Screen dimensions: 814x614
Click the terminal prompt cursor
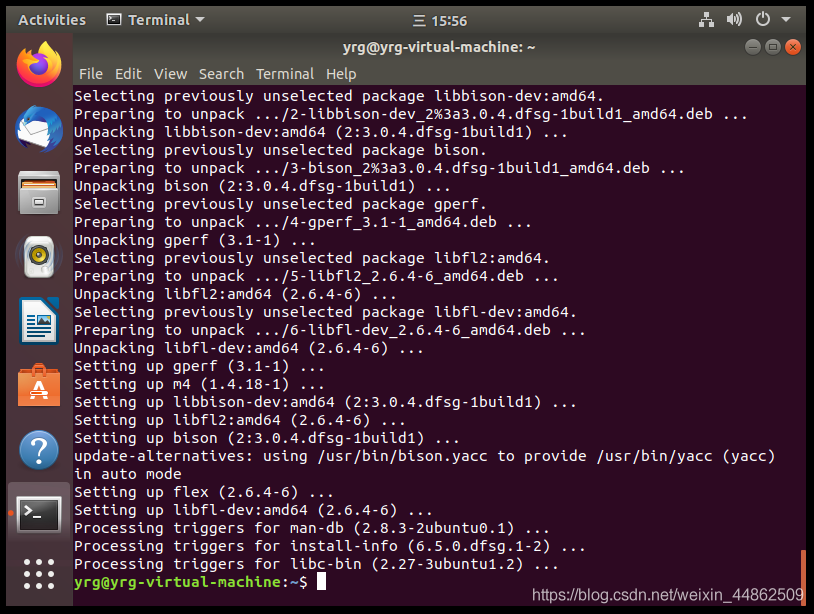tap(321, 581)
